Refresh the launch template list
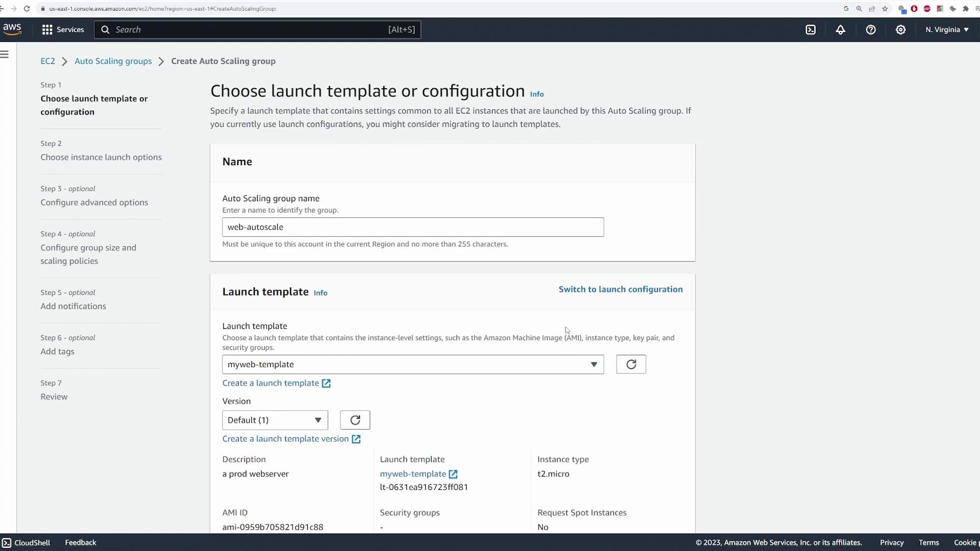 631,364
